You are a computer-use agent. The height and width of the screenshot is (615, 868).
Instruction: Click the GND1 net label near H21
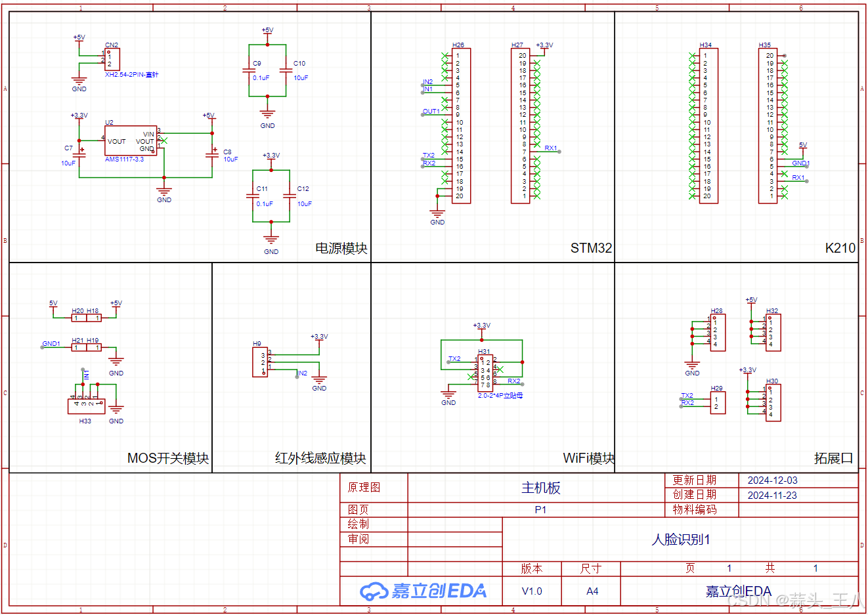click(51, 343)
